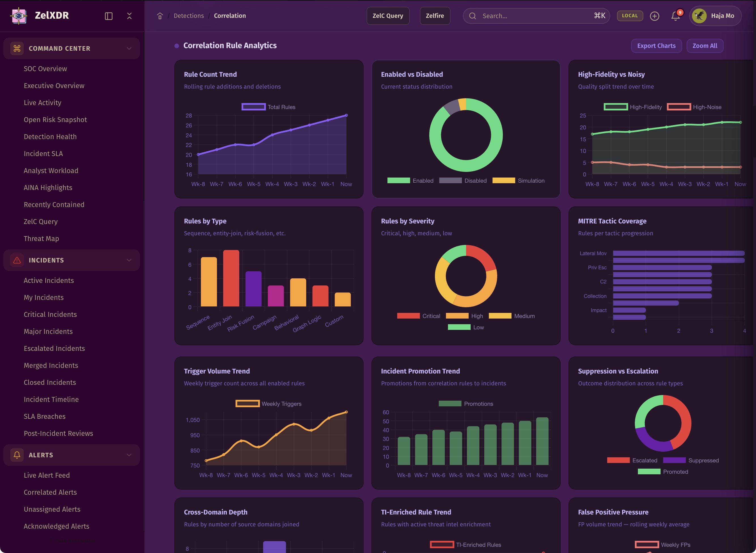Collapse the Incidents section chevron

pos(129,260)
